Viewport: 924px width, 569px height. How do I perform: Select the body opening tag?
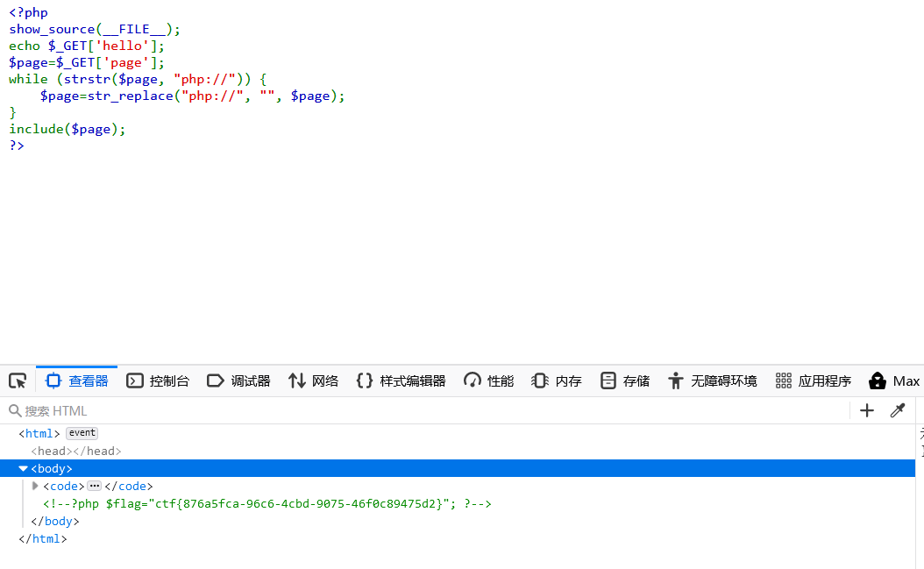(52, 469)
